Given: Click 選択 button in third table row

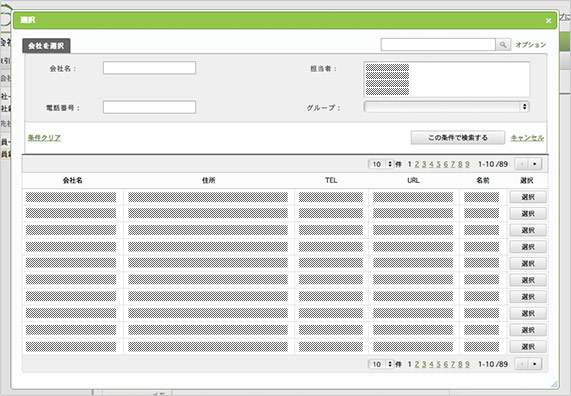Looking at the screenshot, I should [528, 230].
